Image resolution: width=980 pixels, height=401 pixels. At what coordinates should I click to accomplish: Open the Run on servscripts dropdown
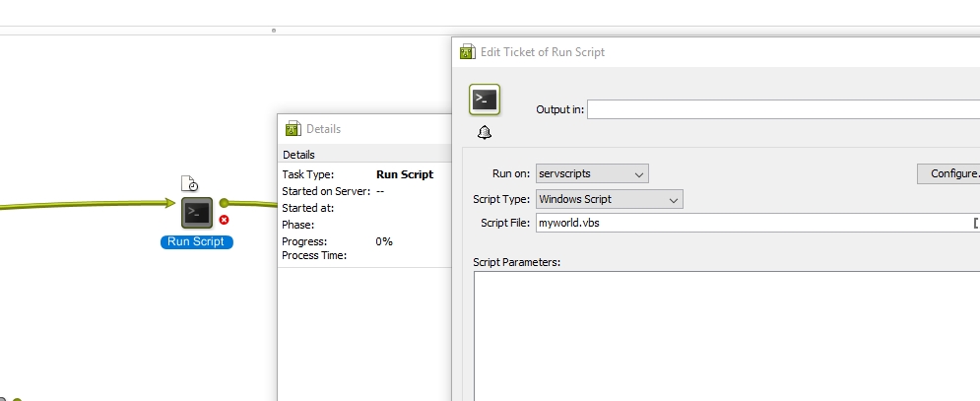coord(592,174)
